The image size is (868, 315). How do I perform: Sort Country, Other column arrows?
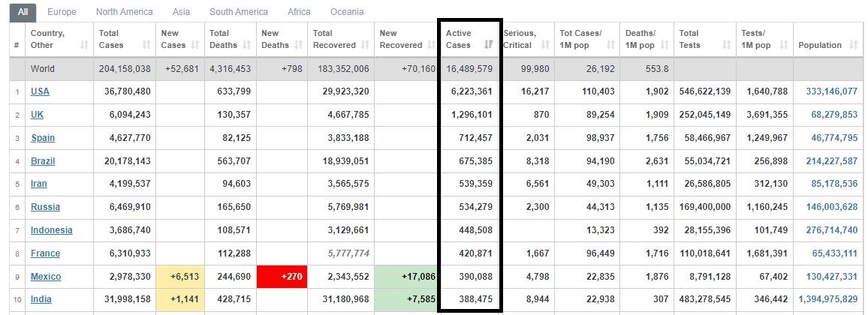84,45
